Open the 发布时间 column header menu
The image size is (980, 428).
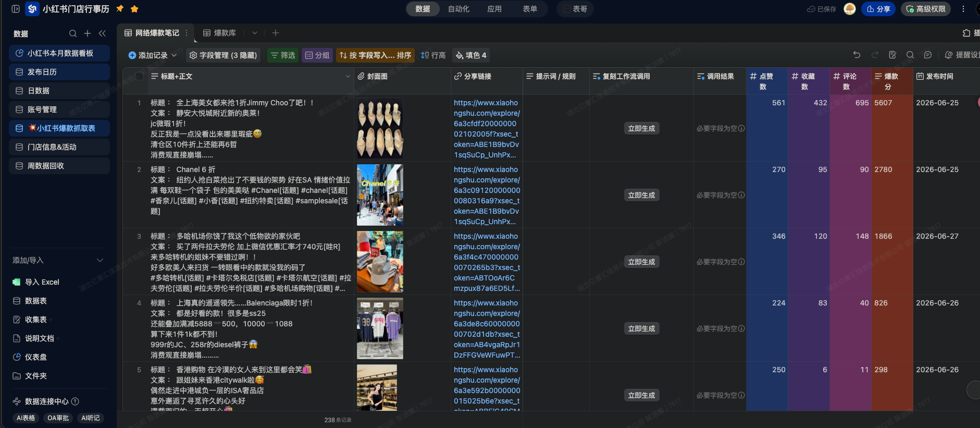tap(946, 77)
